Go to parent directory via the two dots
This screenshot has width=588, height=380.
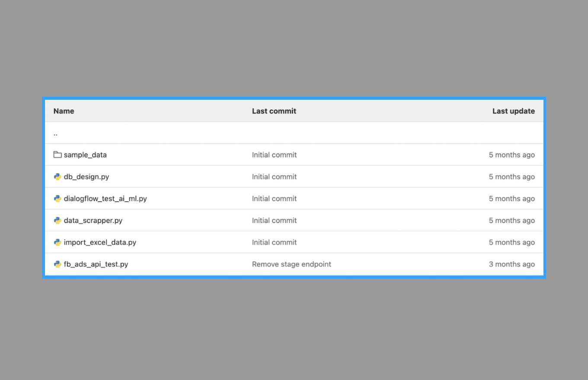[56, 133]
